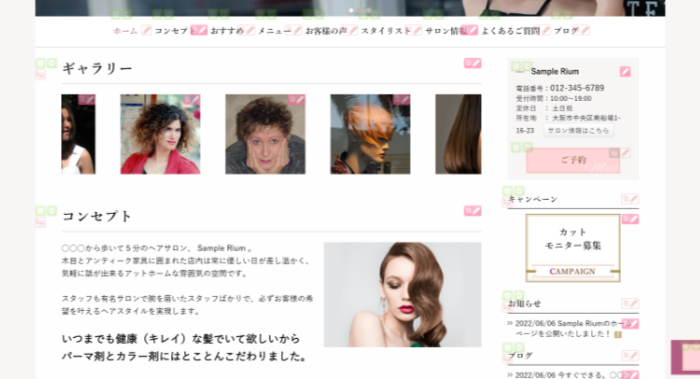The width and height of the screenshot is (700, 379).
Task: Open the コンセプト menu item
Action: [x=171, y=31]
